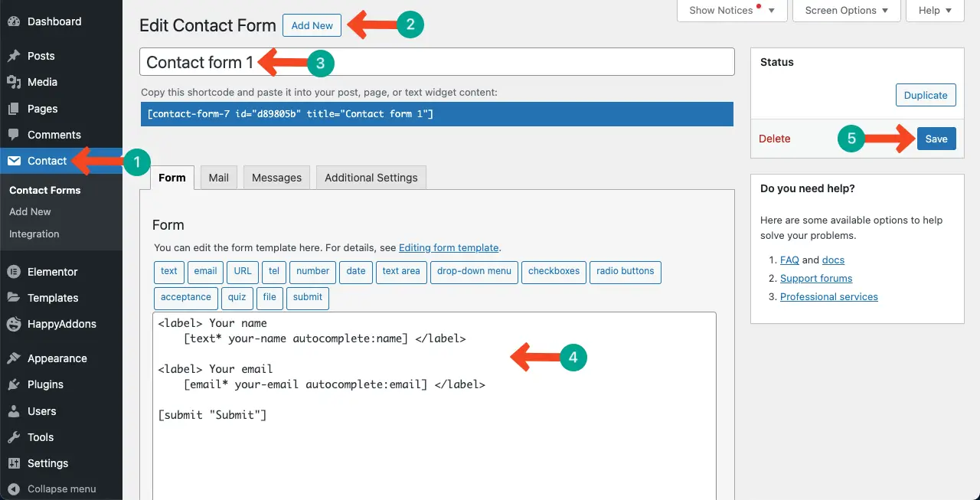Click the Duplicate button
Viewport: 980px width, 500px height.
click(926, 96)
